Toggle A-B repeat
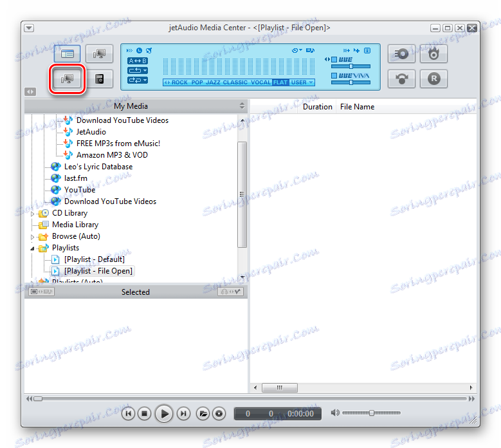 (138, 61)
